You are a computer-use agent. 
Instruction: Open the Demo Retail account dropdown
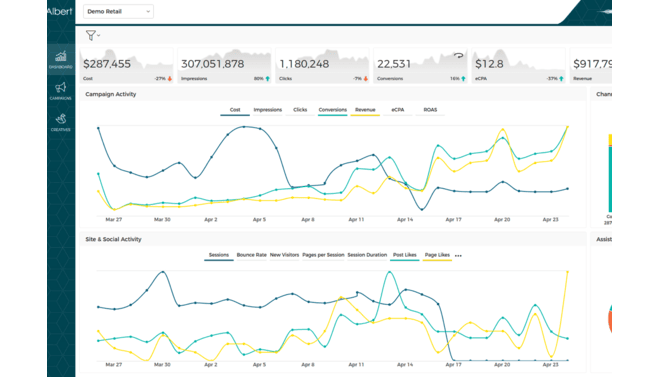tap(118, 11)
